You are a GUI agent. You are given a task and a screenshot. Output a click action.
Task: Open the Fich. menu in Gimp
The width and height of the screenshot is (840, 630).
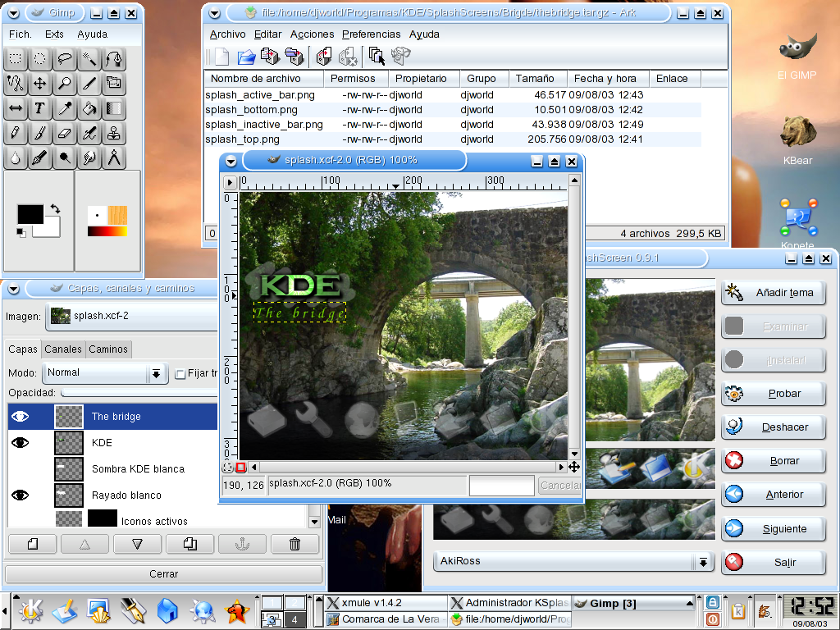click(21, 34)
